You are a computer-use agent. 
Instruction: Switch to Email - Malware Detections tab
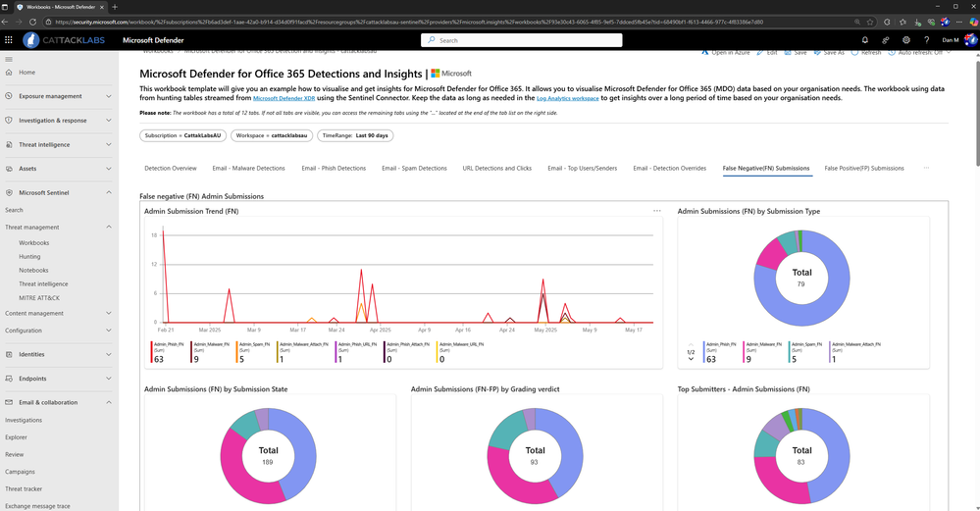[x=248, y=168]
